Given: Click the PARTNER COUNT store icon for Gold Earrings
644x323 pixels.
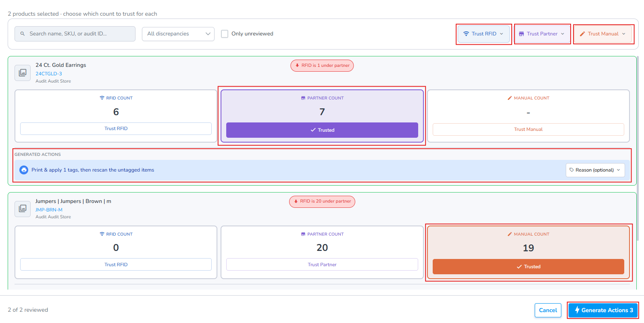Looking at the screenshot, I should click(x=303, y=98).
